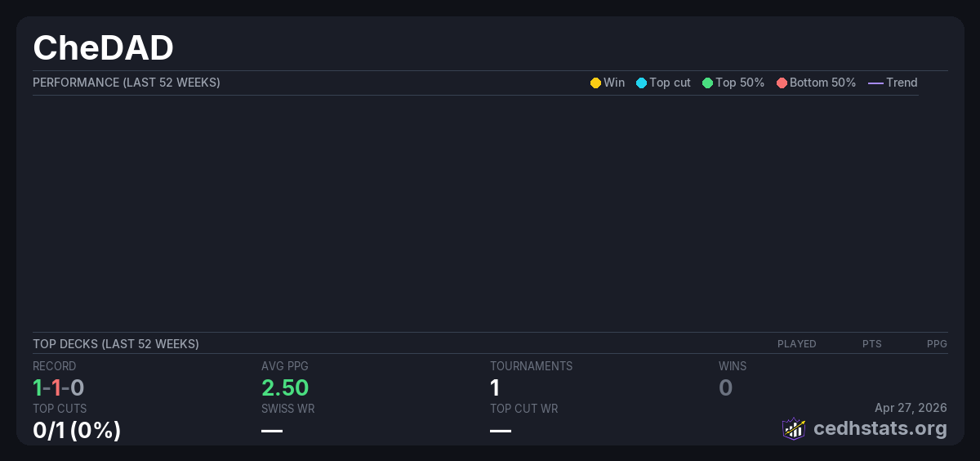The width and height of the screenshot is (980, 461).
Task: Toggle the Top cut legend label
Action: [x=670, y=83]
